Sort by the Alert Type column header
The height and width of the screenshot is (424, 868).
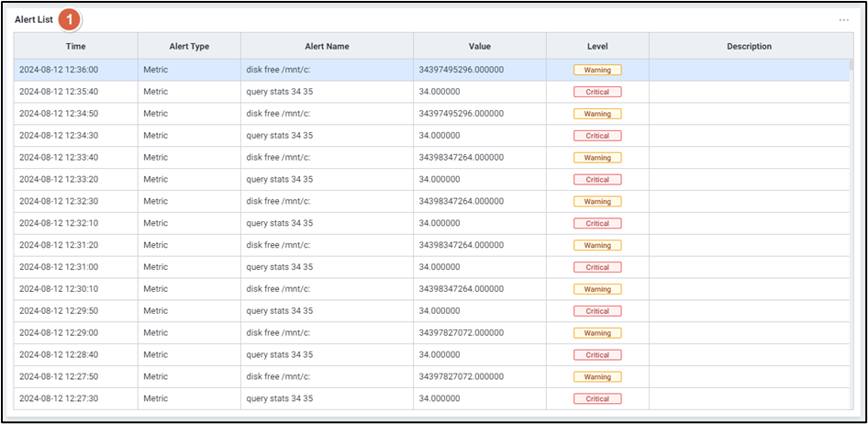[189, 47]
